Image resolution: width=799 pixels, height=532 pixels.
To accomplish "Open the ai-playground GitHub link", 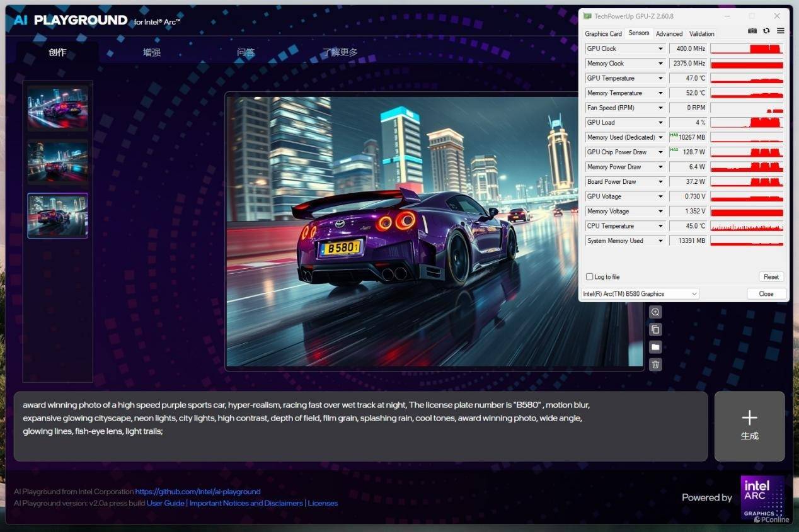I will pyautogui.click(x=198, y=492).
